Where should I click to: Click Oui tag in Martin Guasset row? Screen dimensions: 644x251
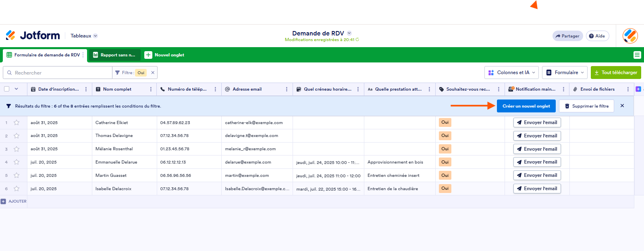445,175
